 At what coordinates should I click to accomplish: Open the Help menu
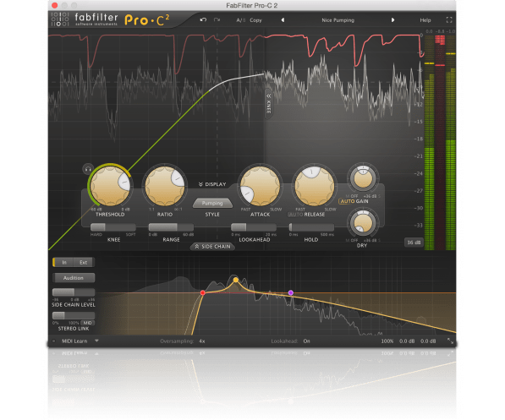pyautogui.click(x=425, y=20)
